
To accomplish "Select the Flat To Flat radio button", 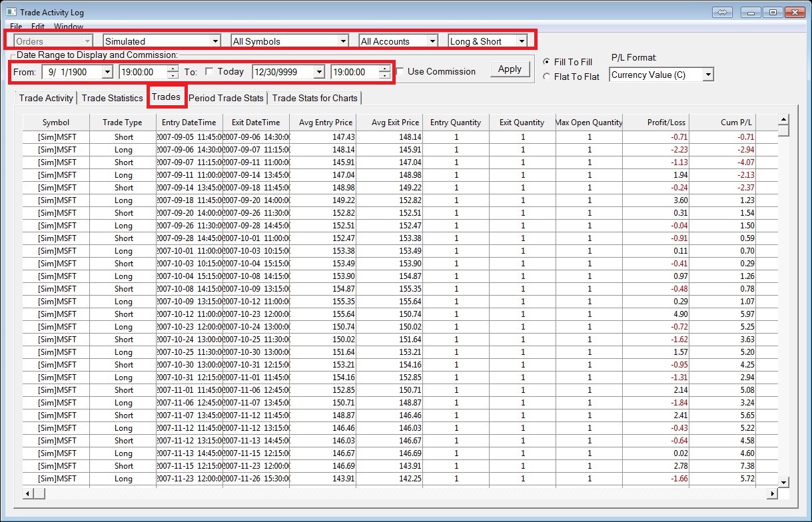I will (547, 77).
